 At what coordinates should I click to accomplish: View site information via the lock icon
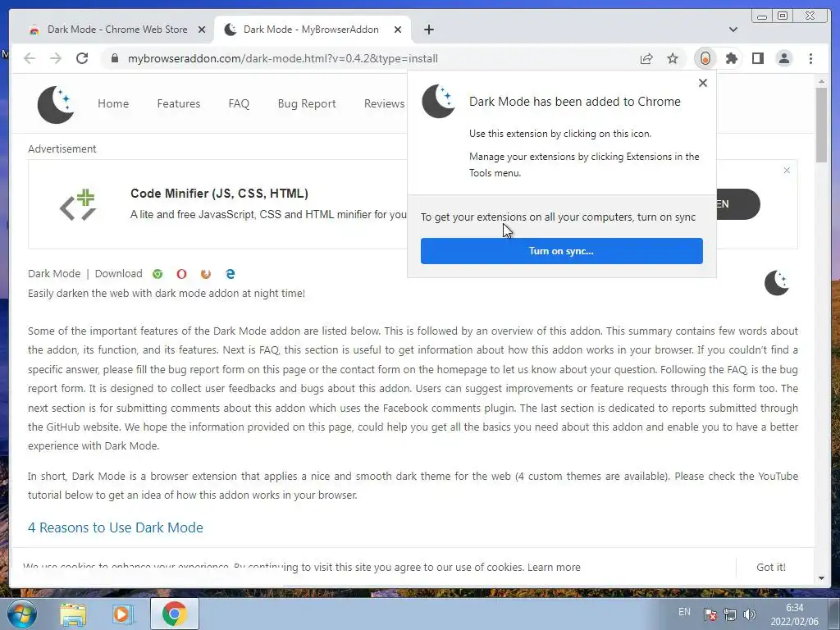click(115, 58)
